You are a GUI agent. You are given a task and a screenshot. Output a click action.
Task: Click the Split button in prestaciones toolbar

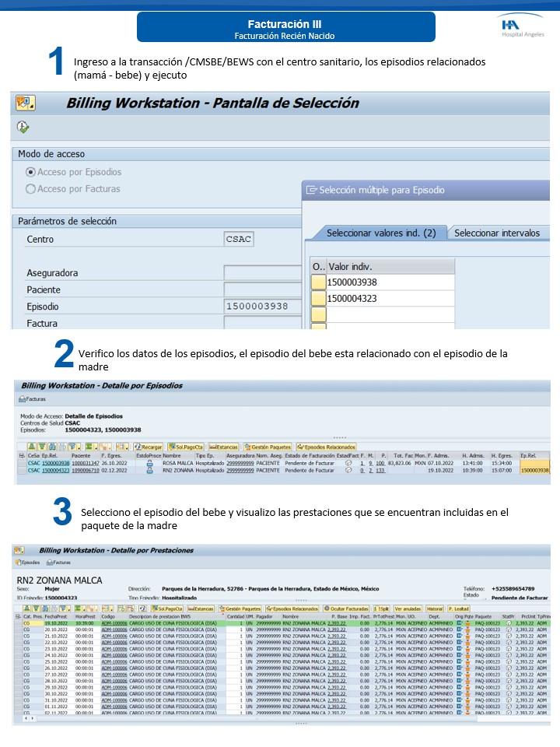[381, 608]
